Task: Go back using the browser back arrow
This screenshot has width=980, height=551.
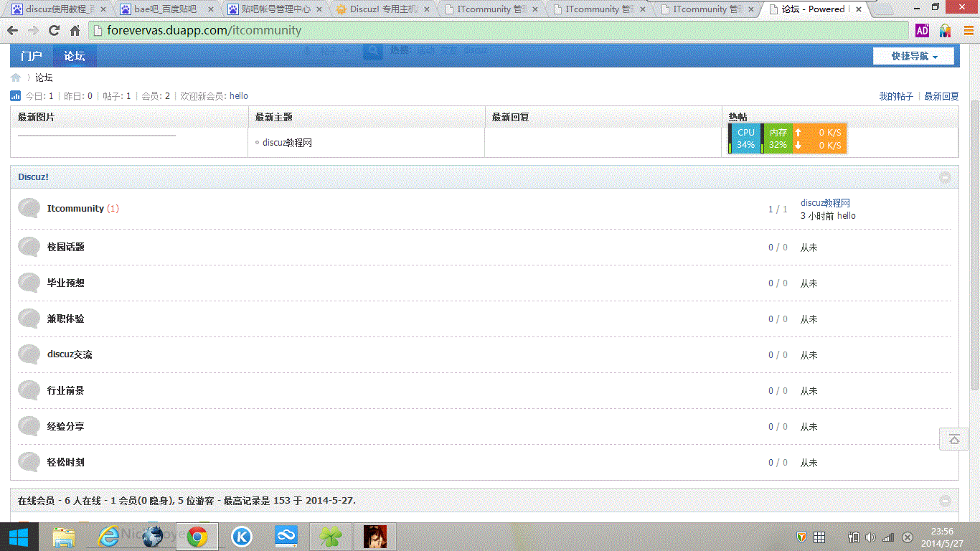Action: (12, 31)
